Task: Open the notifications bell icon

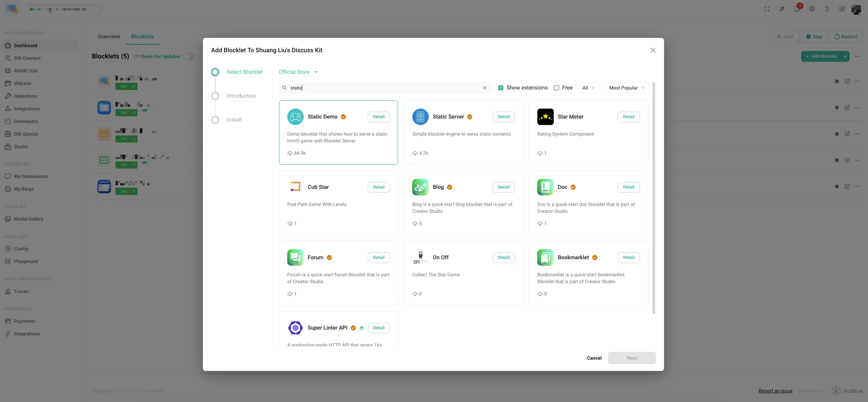Action: 797,9
